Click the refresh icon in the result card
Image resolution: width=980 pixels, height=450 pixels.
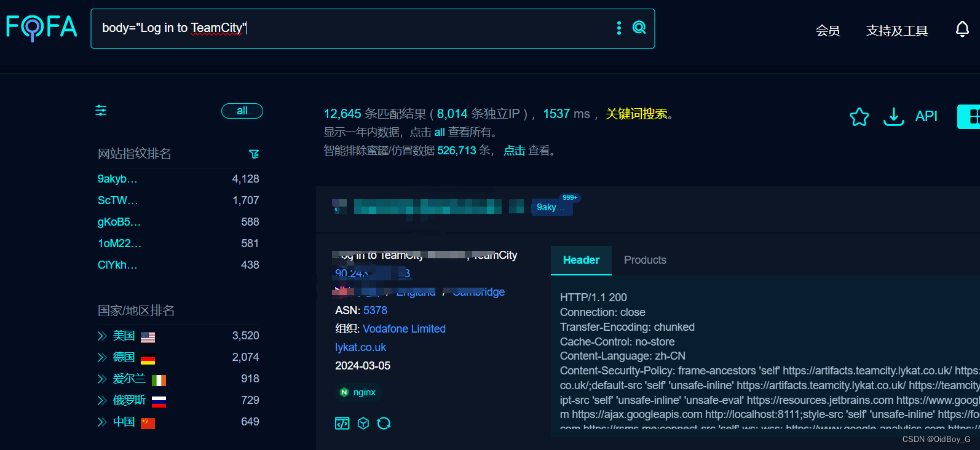[384, 423]
